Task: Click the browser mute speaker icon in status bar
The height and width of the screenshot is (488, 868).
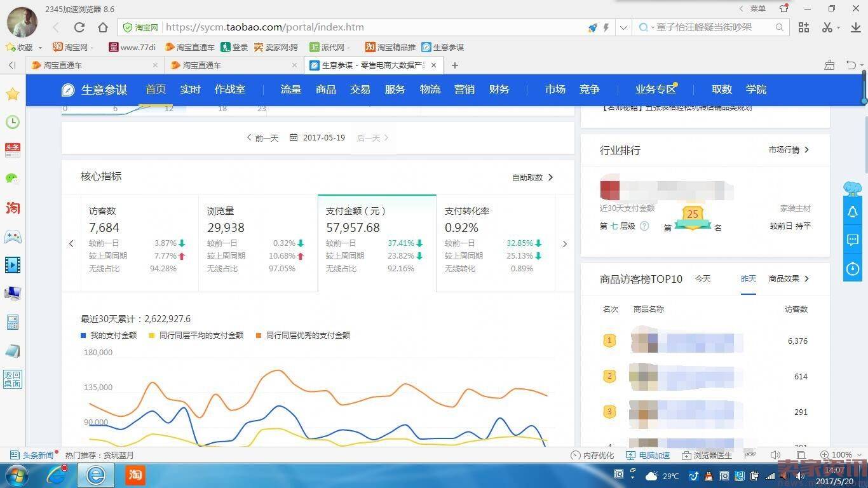Action: pos(775,455)
